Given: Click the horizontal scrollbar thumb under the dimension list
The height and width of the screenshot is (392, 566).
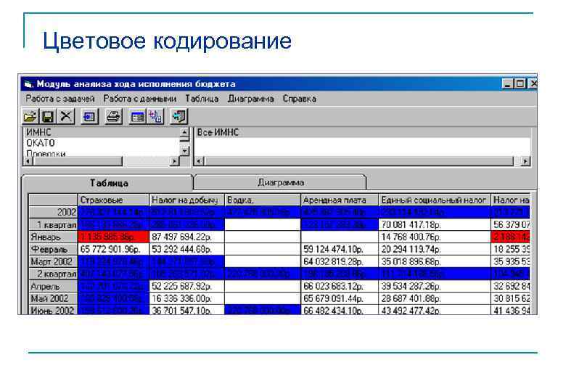Looking at the screenshot, I should pyautogui.click(x=78, y=161).
